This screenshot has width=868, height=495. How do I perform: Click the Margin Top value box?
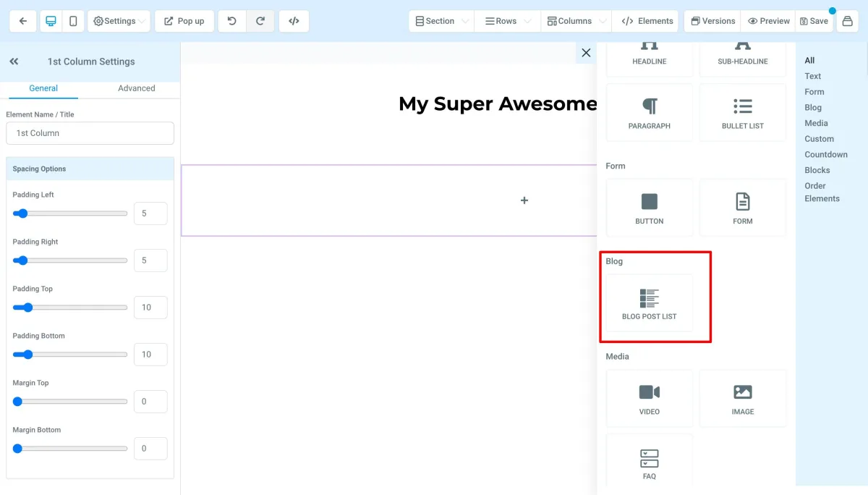tap(150, 402)
